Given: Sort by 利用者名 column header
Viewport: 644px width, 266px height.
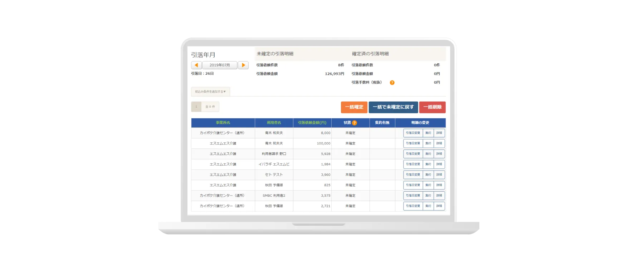Looking at the screenshot, I should click(x=274, y=123).
